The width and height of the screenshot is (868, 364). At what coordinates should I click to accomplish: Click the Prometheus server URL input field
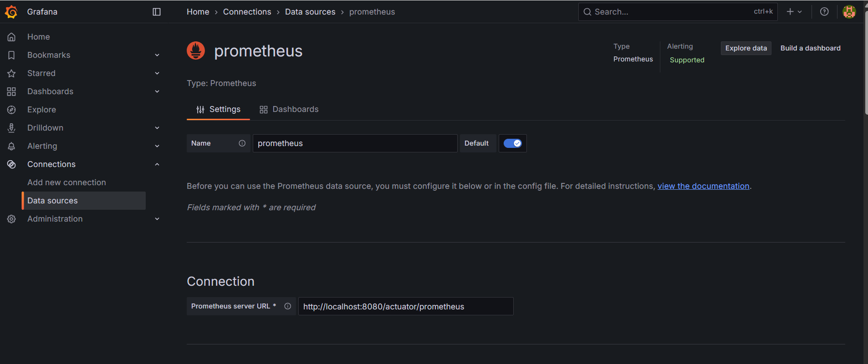tap(406, 306)
